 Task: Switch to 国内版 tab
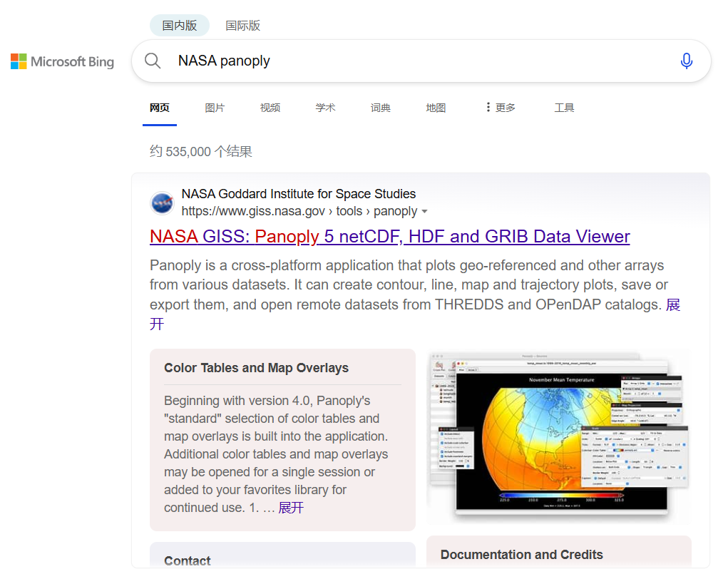tap(179, 26)
